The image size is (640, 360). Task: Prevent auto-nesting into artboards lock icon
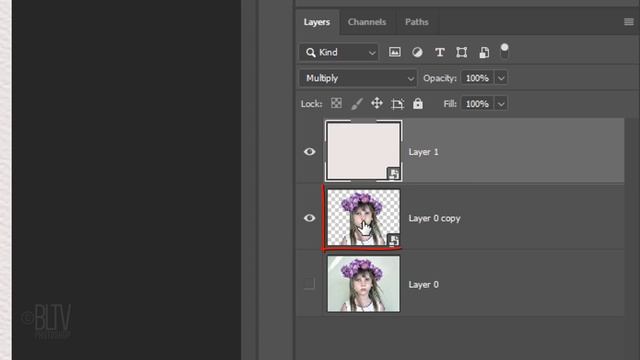(x=397, y=104)
